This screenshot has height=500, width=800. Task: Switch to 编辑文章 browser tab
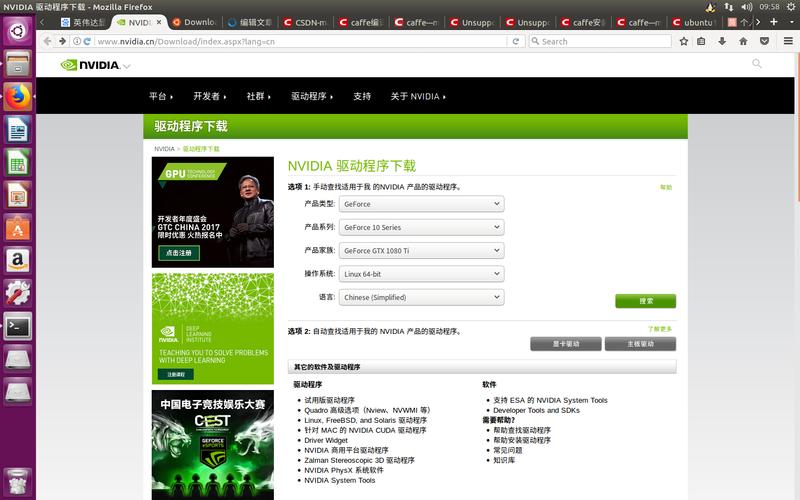click(x=251, y=22)
